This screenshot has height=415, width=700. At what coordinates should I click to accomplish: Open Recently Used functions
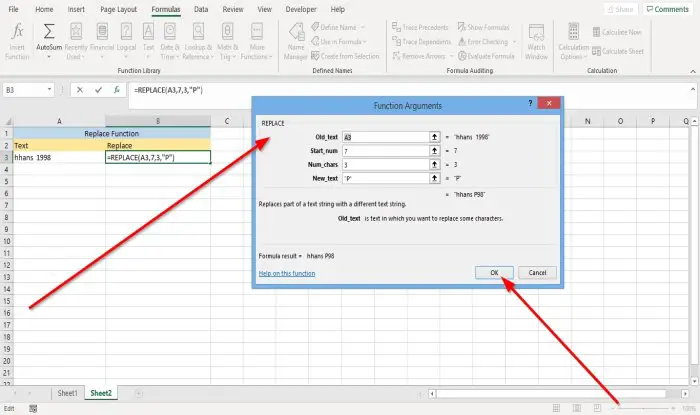[76, 41]
